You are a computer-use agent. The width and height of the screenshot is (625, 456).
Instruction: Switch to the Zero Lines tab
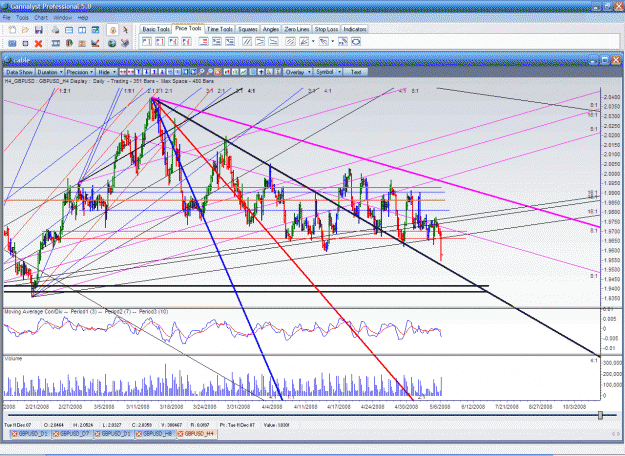click(297, 29)
